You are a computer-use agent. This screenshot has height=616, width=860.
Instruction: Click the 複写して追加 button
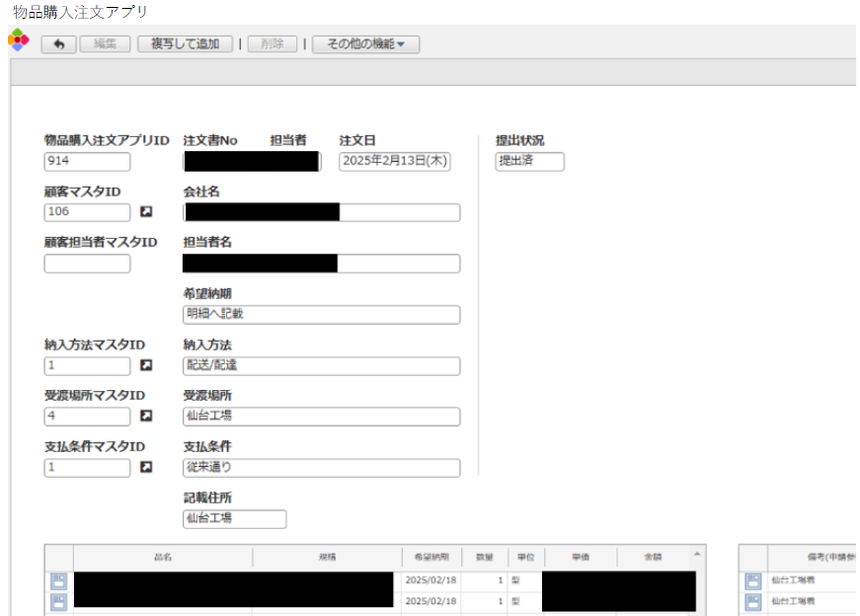(x=186, y=44)
